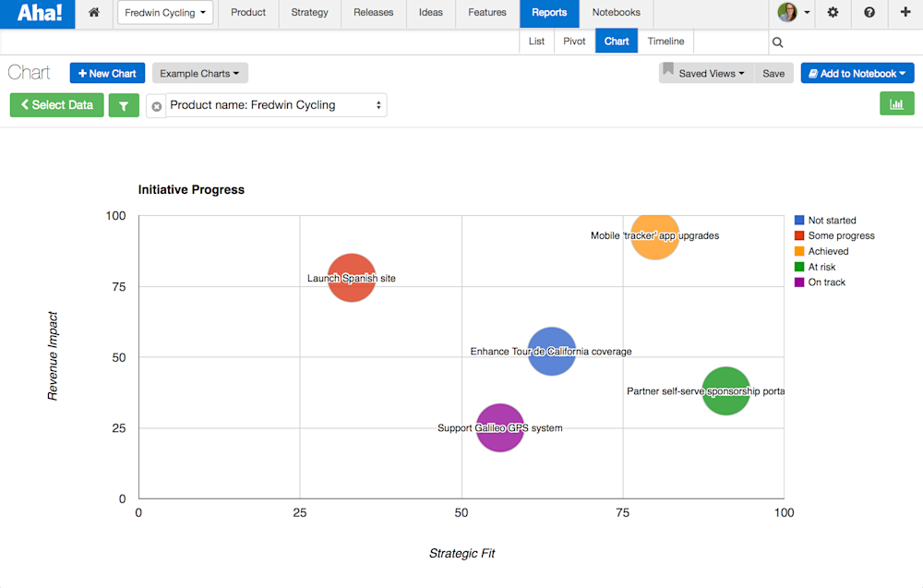Open the Example Charts dropdown
The height and width of the screenshot is (588, 923).
(199, 73)
